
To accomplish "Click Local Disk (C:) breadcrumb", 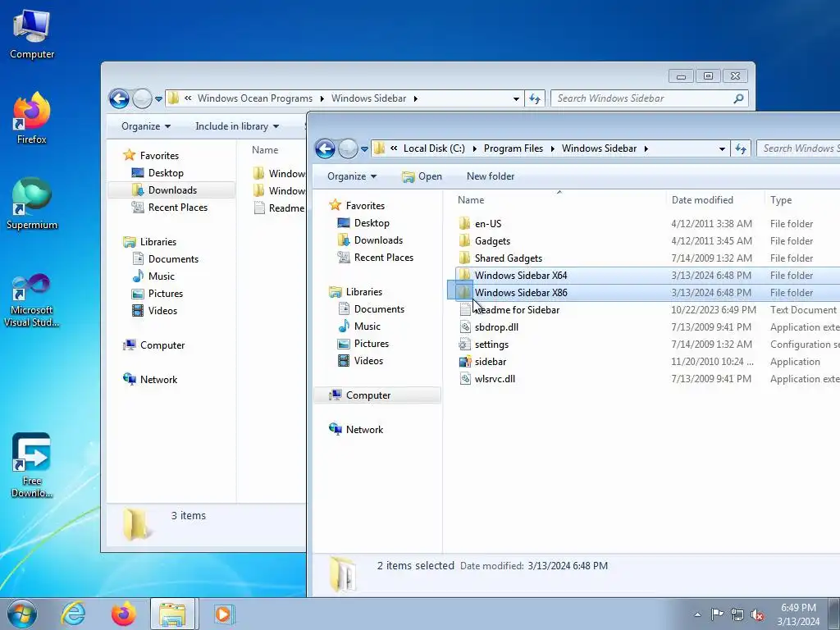I will [434, 148].
